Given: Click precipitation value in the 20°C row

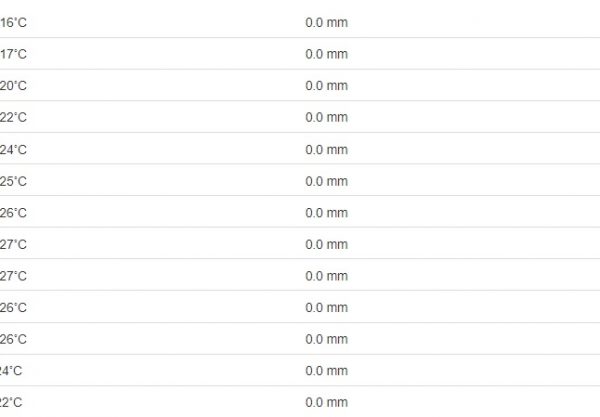Looking at the screenshot, I should (x=326, y=86).
